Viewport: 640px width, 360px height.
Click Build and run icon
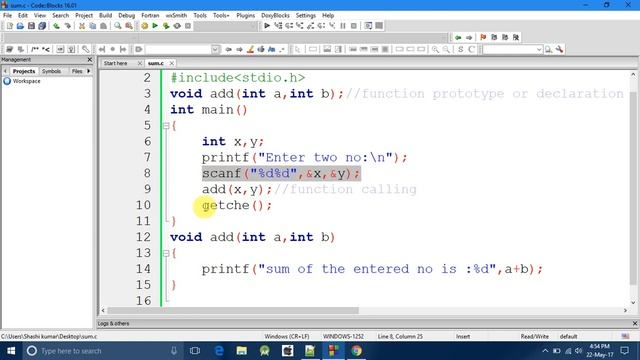166,26
